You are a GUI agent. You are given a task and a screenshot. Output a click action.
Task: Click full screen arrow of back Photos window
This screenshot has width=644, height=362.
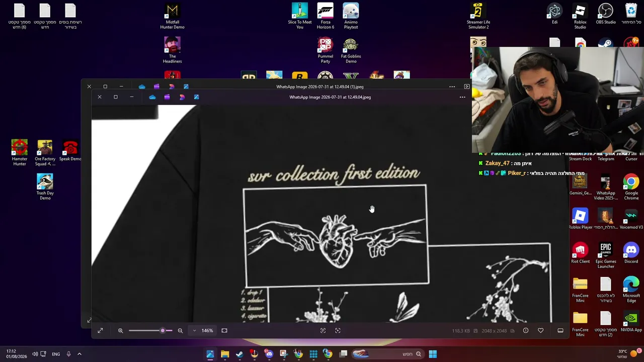[x=89, y=320]
